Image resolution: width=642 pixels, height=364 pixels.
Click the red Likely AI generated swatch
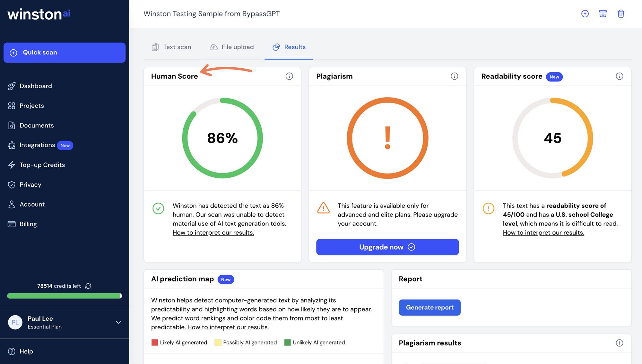pyautogui.click(x=155, y=343)
